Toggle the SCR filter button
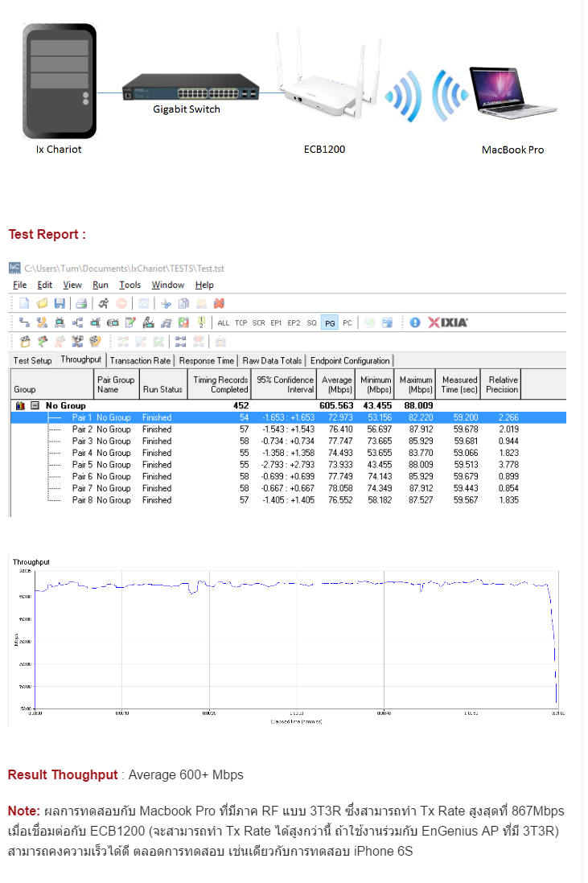 (x=258, y=322)
